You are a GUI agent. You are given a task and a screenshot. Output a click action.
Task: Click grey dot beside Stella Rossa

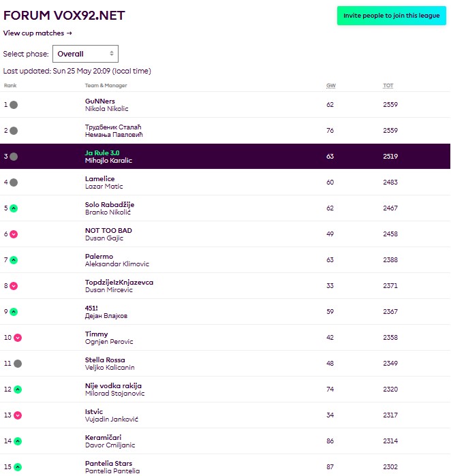(18, 364)
